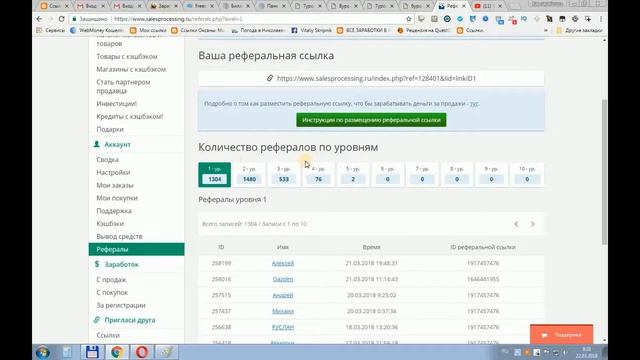Click referral link ID 1646441955

(483, 279)
